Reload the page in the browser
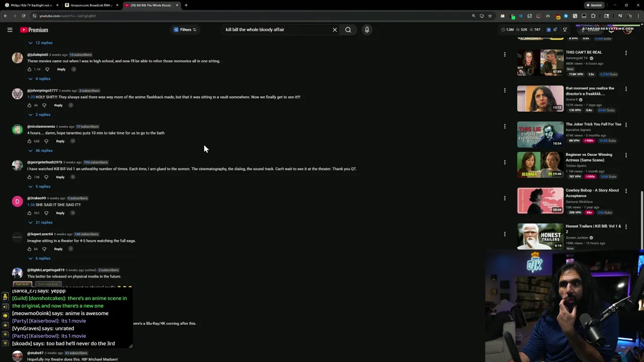Screen dimensions: 644x362 (23, 16)
